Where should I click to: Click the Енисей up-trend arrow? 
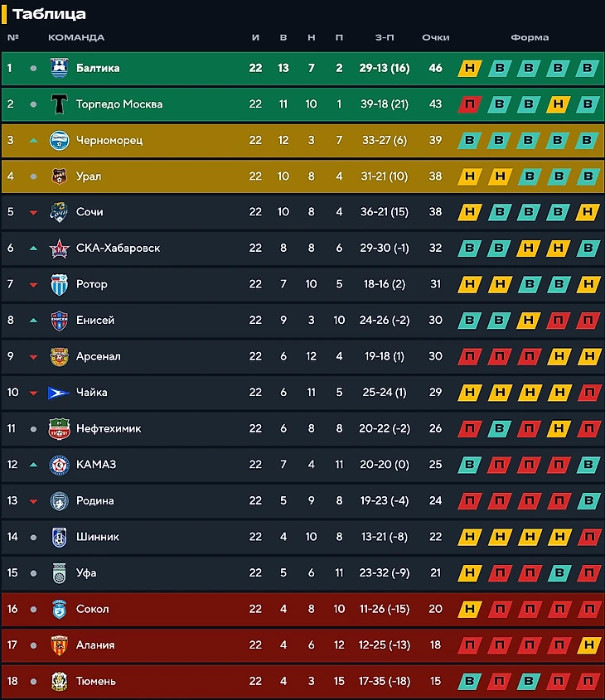(33, 320)
